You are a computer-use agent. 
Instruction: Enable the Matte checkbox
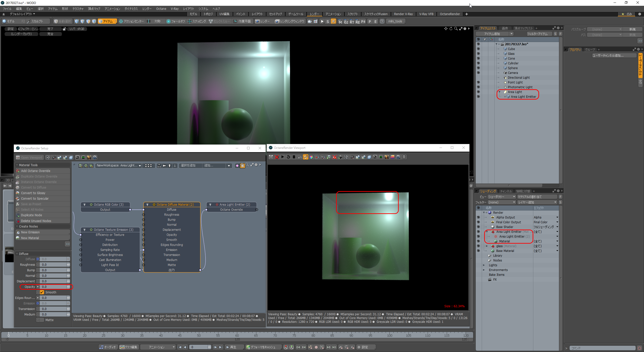click(x=42, y=320)
